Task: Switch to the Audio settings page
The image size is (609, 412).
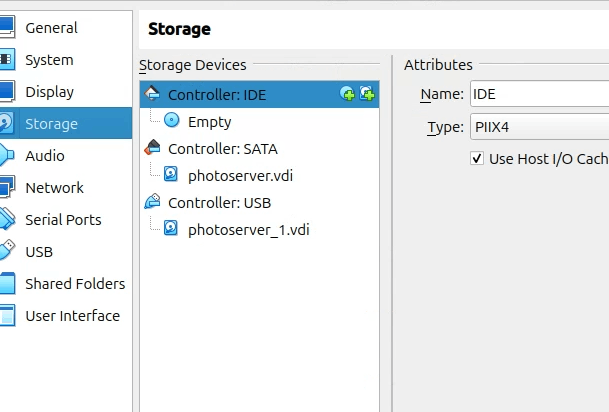Action: click(45, 156)
